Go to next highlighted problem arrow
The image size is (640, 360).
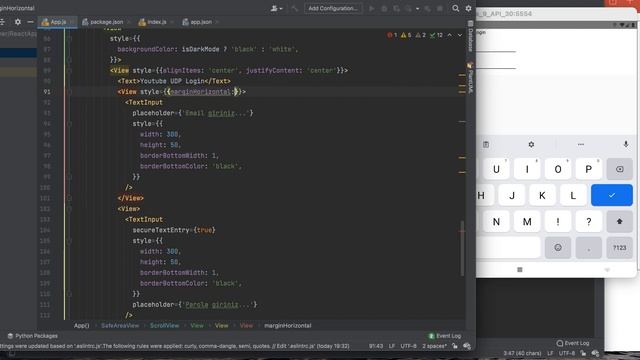click(460, 35)
